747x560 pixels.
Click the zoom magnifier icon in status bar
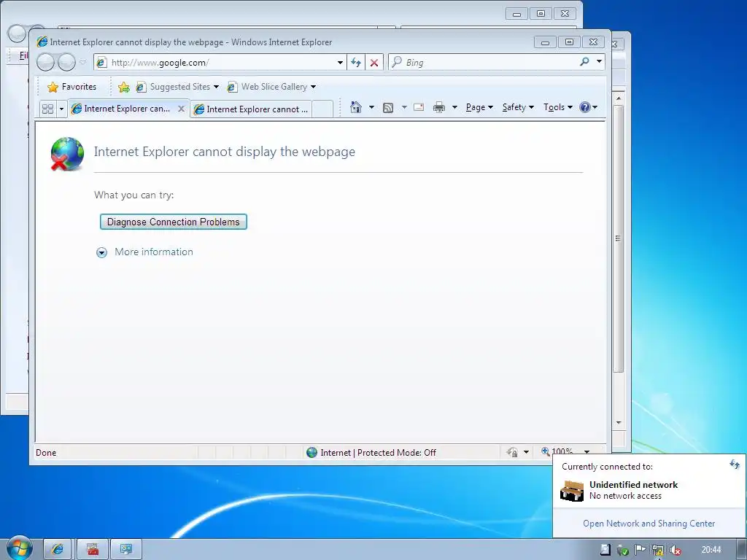[546, 451]
